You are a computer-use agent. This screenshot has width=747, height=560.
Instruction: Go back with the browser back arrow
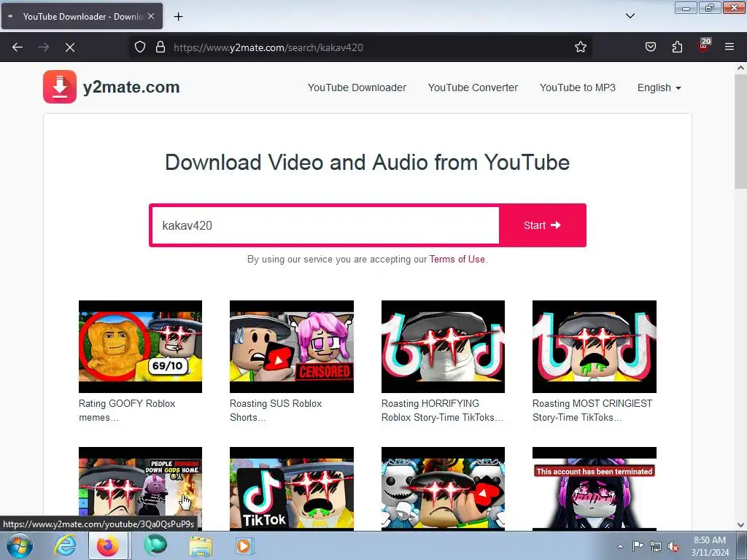[x=18, y=47]
